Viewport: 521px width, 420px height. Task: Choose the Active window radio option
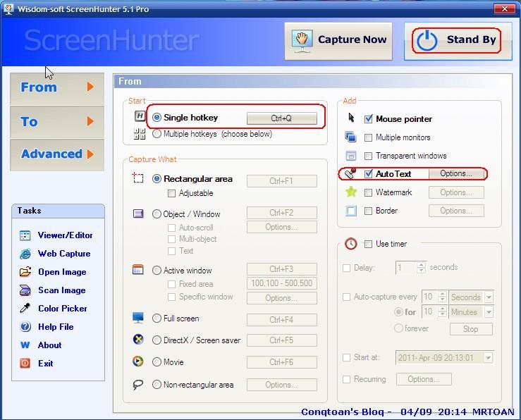(x=157, y=271)
